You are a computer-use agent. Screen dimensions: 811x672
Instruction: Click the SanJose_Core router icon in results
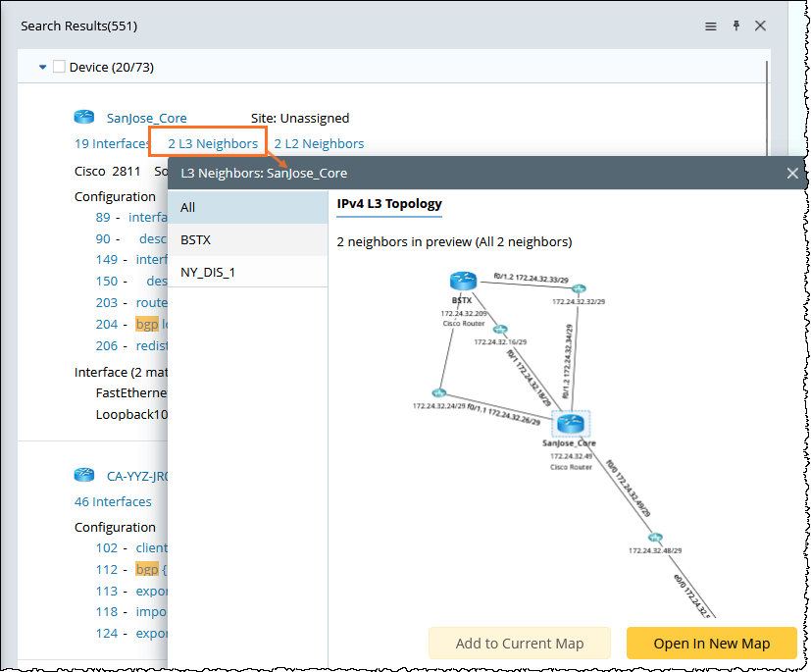(84, 118)
